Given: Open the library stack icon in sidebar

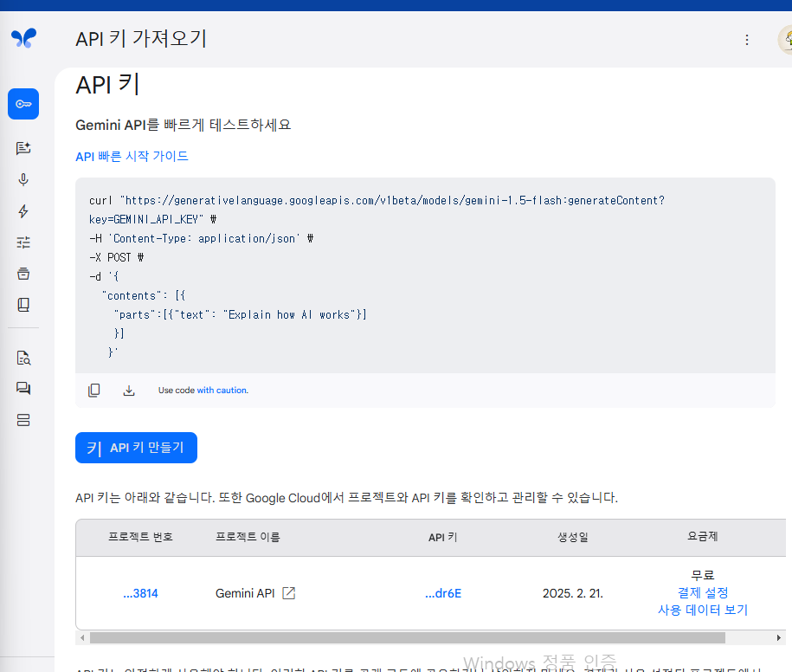Looking at the screenshot, I should [23, 274].
